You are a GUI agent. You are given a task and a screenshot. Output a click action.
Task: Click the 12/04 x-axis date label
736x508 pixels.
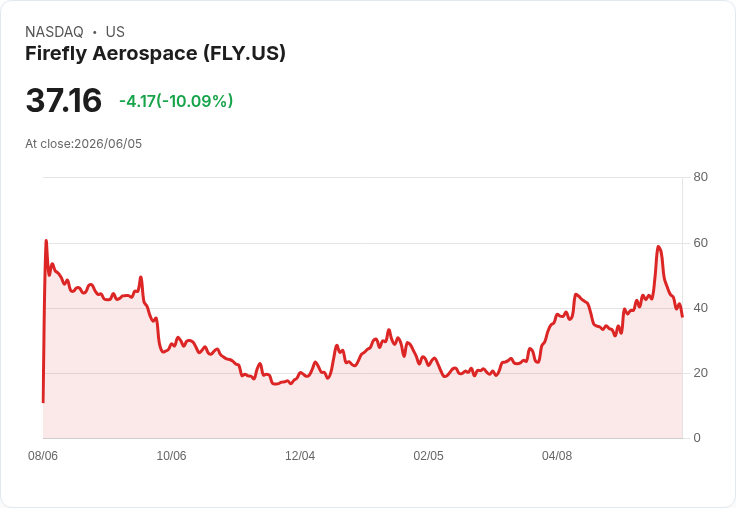pyautogui.click(x=300, y=456)
